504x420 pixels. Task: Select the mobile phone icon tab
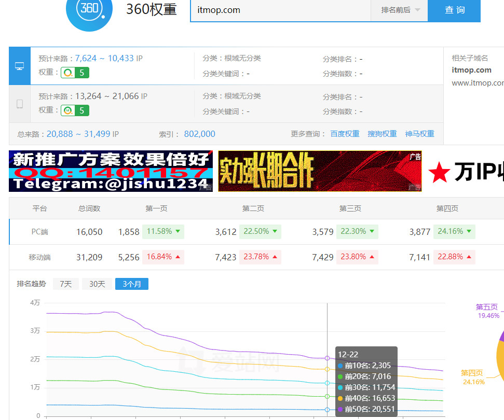(20, 104)
